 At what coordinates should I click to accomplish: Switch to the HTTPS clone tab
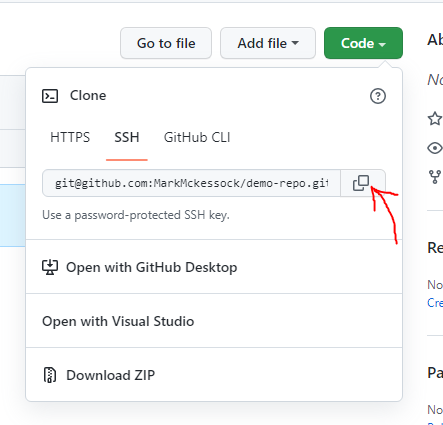tap(70, 137)
